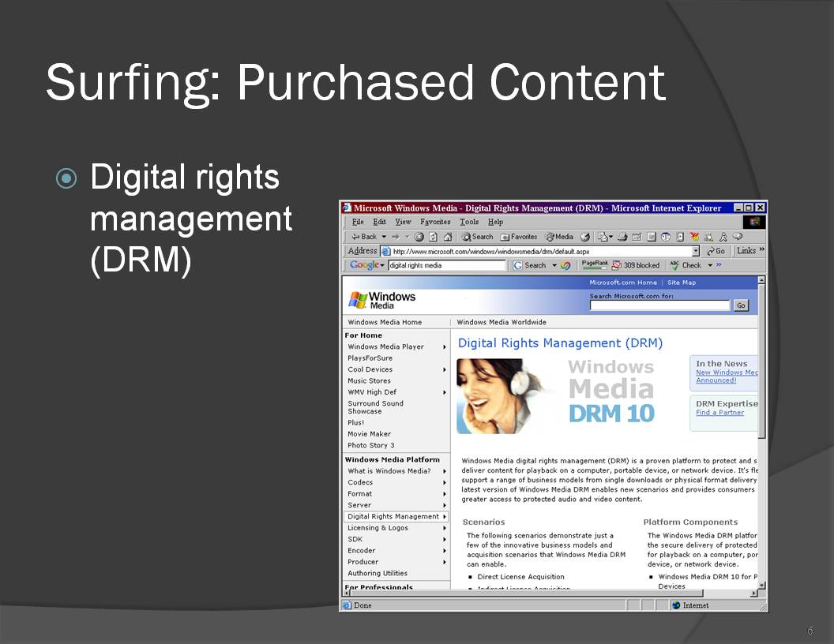834x644 pixels.
Task: Open New Windows Media Announced news link
Action: click(727, 376)
